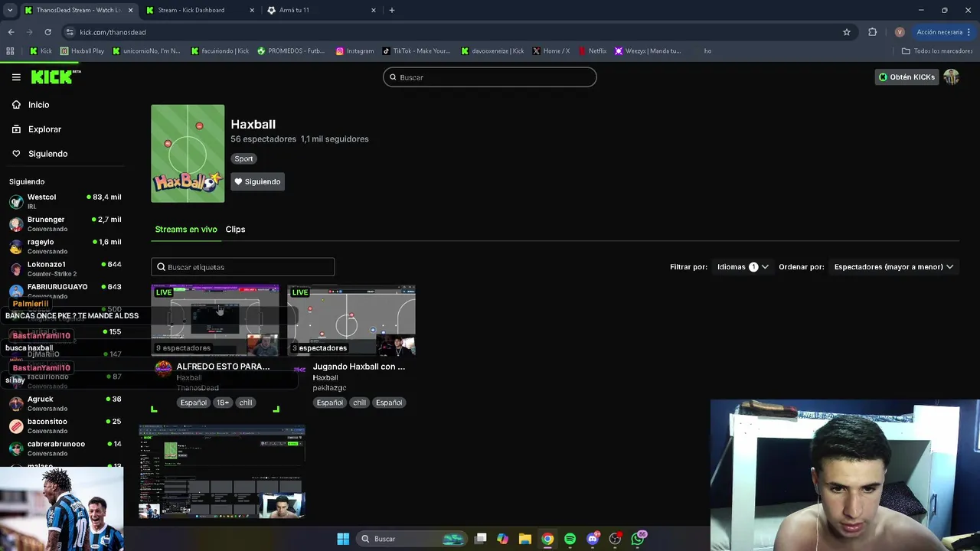This screenshot has height=551, width=980.
Task: Open the ALFREDO ESTO PARA stream thumbnail
Action: click(x=215, y=320)
